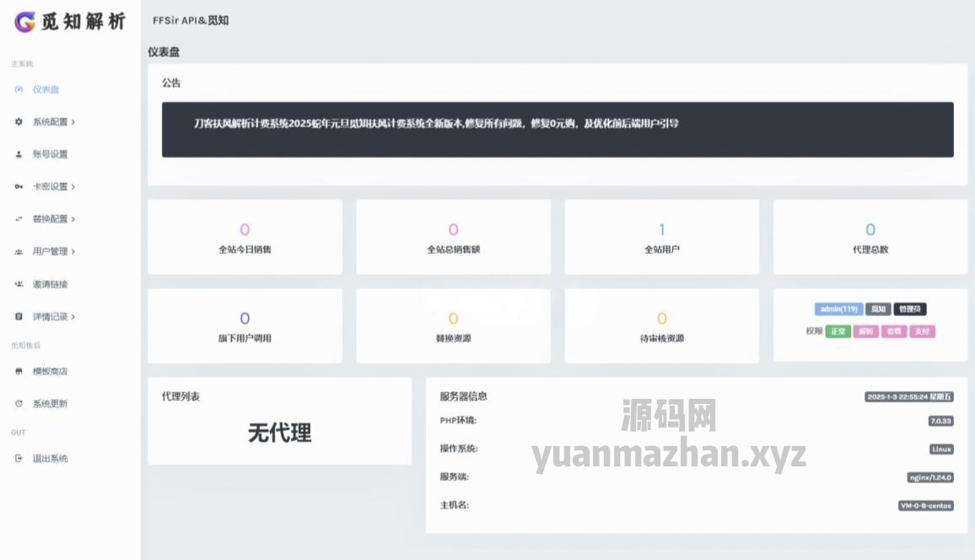Expand the 用户管理 submenu chevron
Screen dimensions: 975x560
pyautogui.click(x=74, y=251)
